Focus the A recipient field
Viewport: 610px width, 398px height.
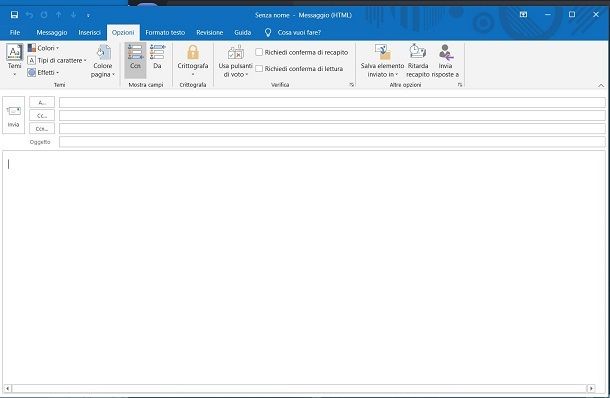[x=332, y=102]
